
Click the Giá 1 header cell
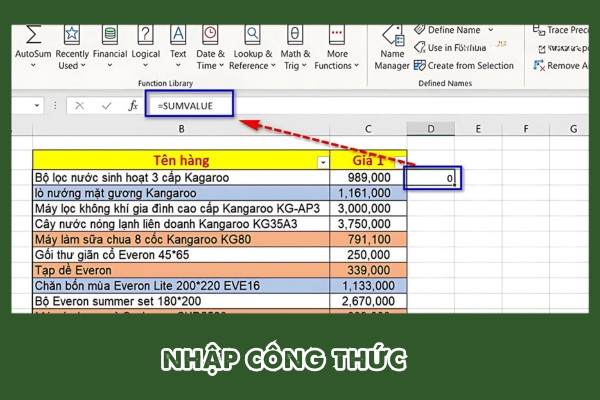(368, 160)
